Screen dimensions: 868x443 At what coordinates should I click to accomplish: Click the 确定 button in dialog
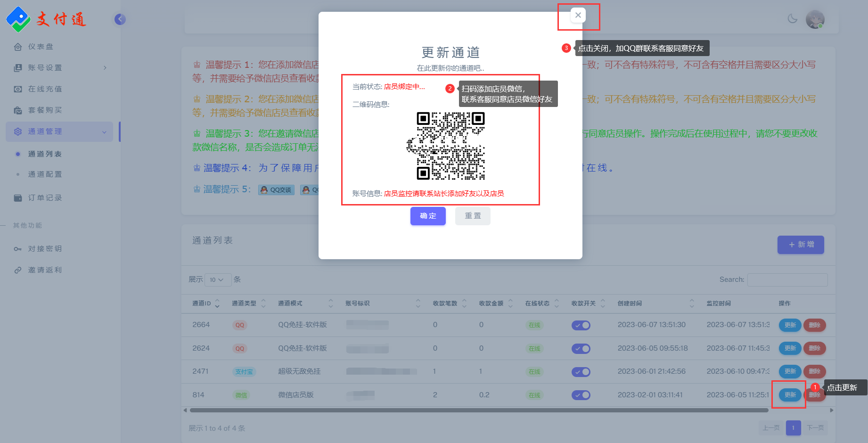pos(428,216)
